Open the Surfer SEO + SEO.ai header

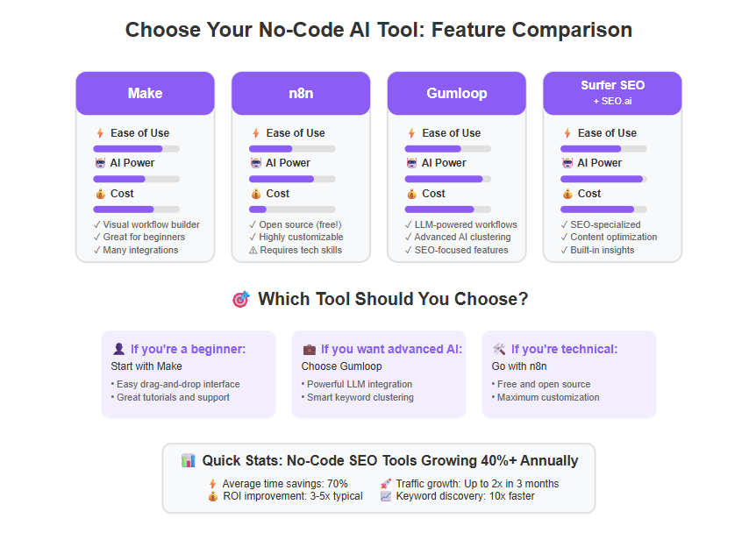coord(612,94)
